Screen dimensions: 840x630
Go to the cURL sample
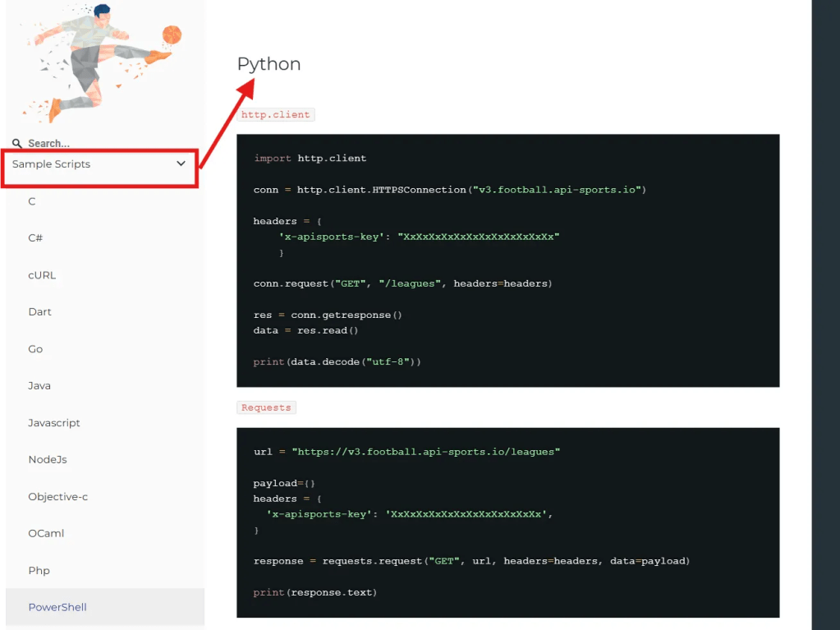pyautogui.click(x=42, y=275)
